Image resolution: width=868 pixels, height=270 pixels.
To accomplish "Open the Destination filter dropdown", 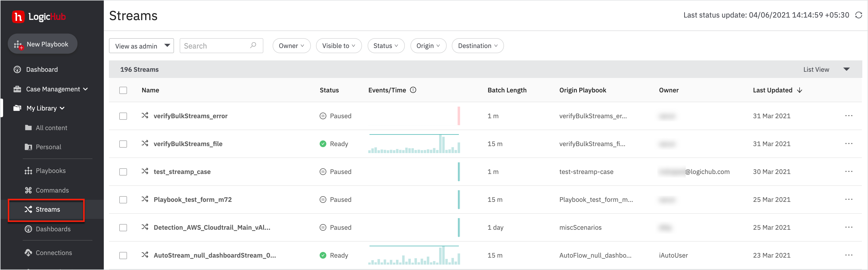I will tap(478, 46).
